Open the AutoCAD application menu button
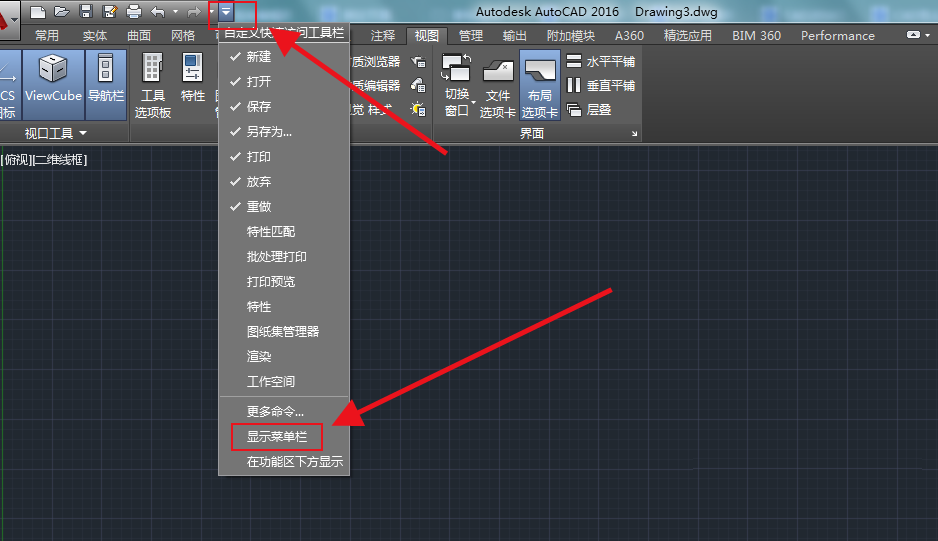This screenshot has width=938, height=541. click(8, 18)
